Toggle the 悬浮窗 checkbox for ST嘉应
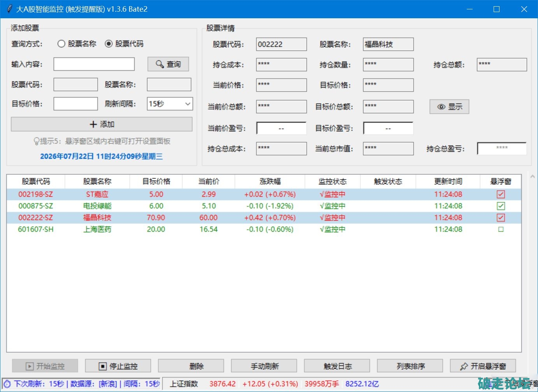 click(x=501, y=194)
